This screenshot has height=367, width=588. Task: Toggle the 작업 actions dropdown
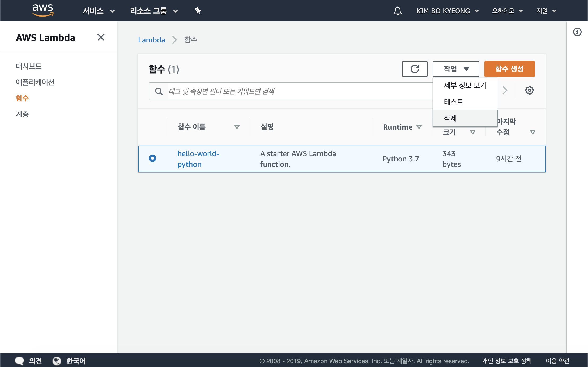[x=456, y=69]
